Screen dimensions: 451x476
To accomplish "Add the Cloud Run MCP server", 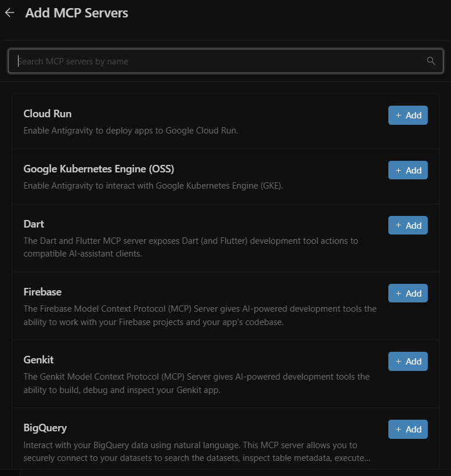I will (408, 116).
